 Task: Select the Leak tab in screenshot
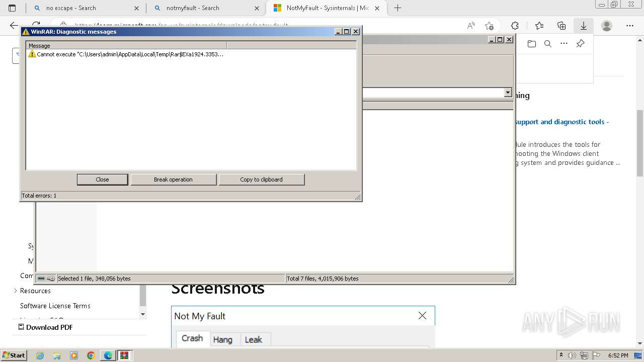pyautogui.click(x=253, y=340)
